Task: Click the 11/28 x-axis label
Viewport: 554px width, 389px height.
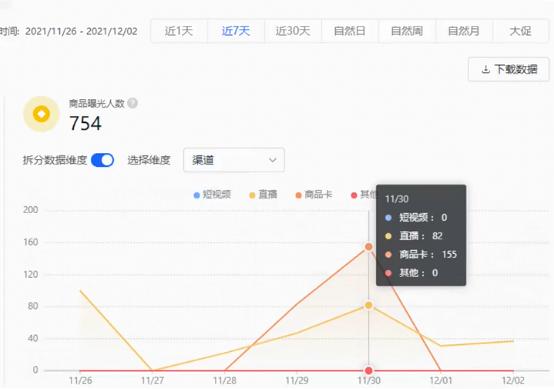Action: pyautogui.click(x=225, y=381)
